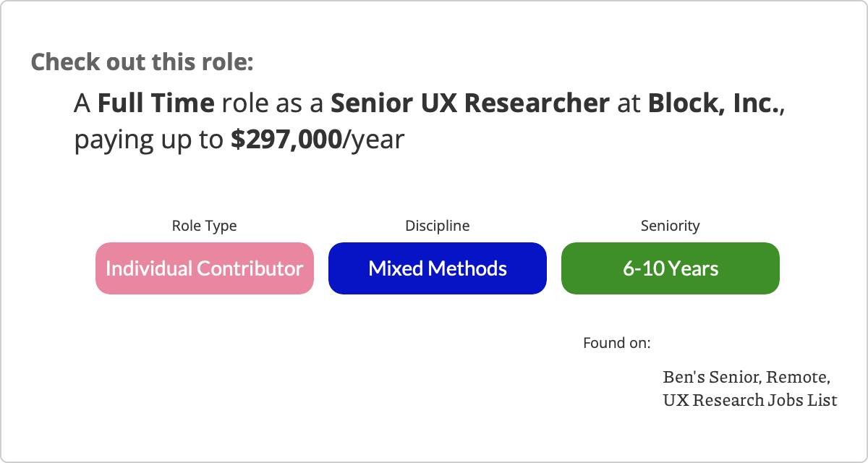Select the pink "Individual Contributor" badge
868x463 pixels.
pyautogui.click(x=205, y=268)
